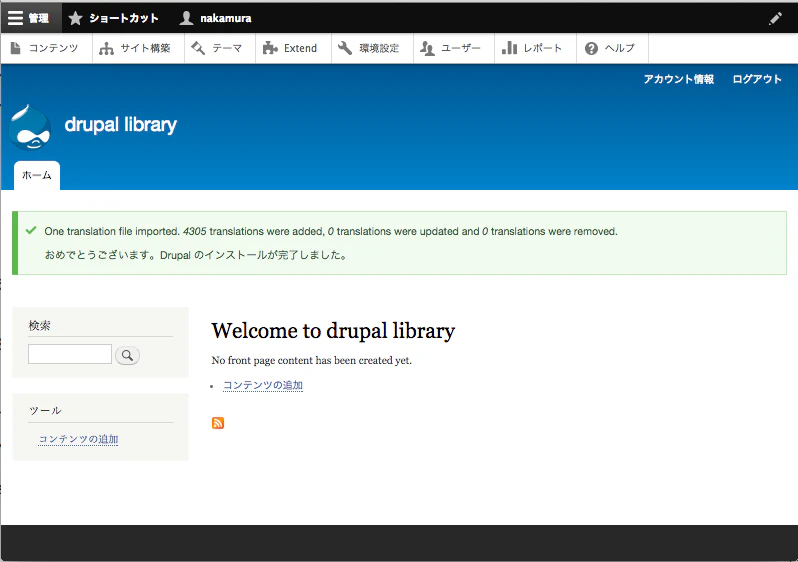The image size is (798, 562).
Task: Click the Drupal drop logo
Action: pyautogui.click(x=30, y=127)
